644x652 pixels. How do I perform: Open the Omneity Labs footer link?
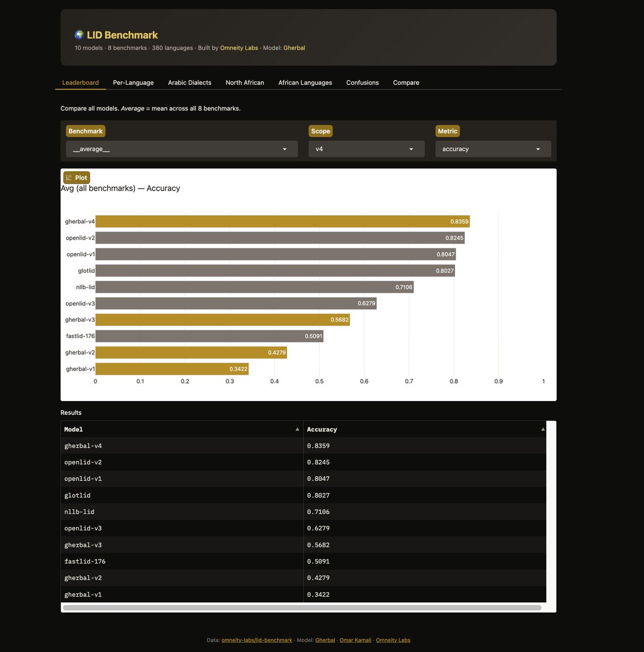tap(393, 640)
